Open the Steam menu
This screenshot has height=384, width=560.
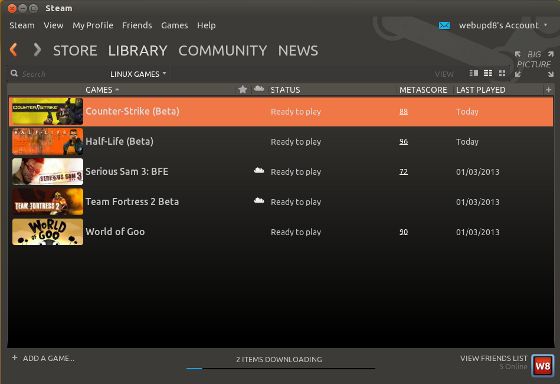point(22,25)
